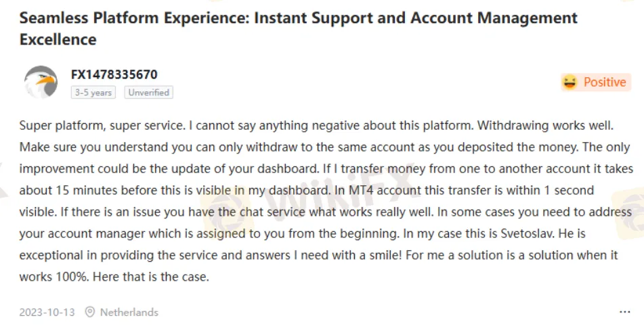
Task: Click the eagle profile avatar
Action: coord(41,83)
